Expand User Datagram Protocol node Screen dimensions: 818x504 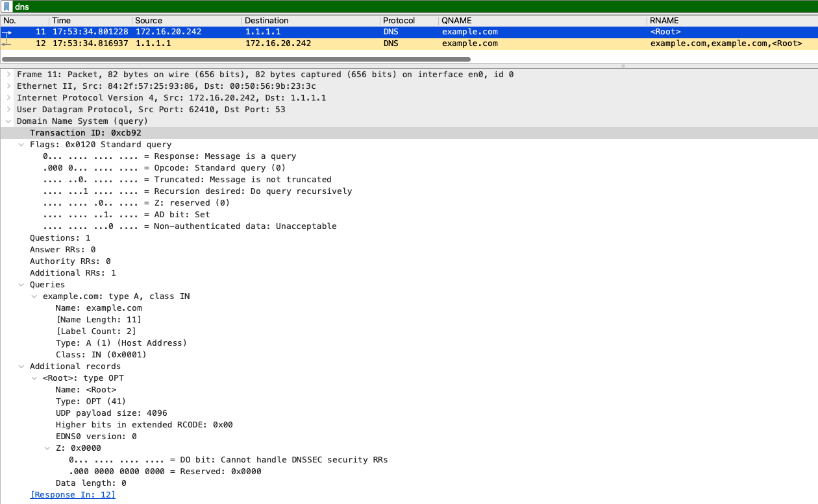click(x=8, y=110)
